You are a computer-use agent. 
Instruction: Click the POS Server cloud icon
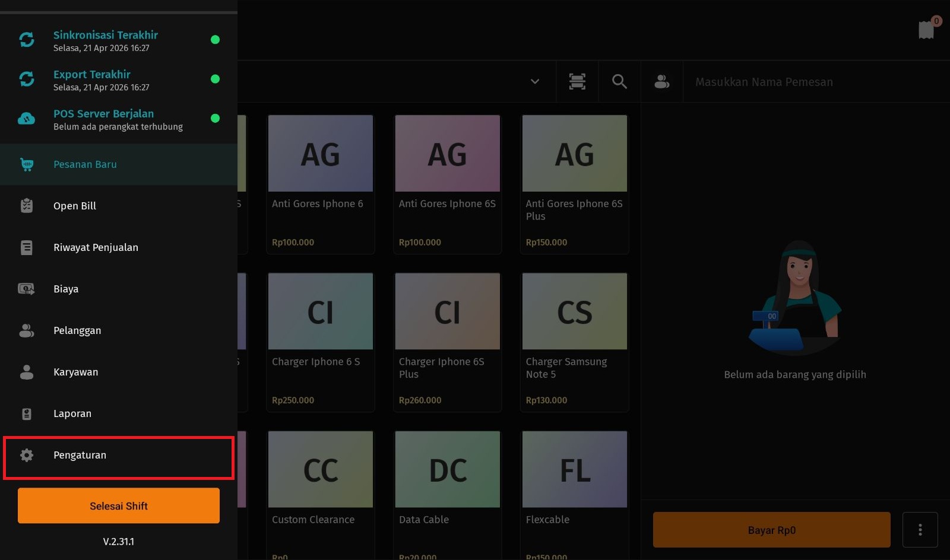[x=27, y=119]
